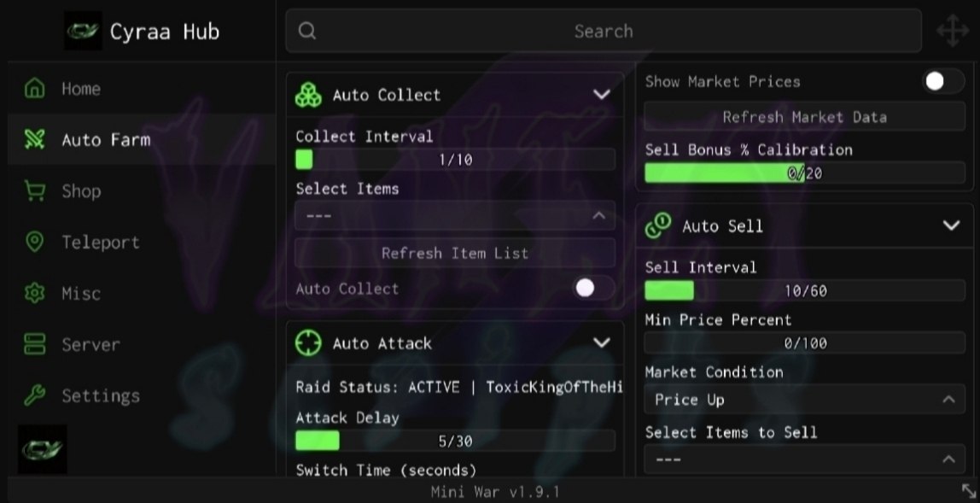Toggle Show Market Prices switch
The image size is (980, 503).
(942, 81)
